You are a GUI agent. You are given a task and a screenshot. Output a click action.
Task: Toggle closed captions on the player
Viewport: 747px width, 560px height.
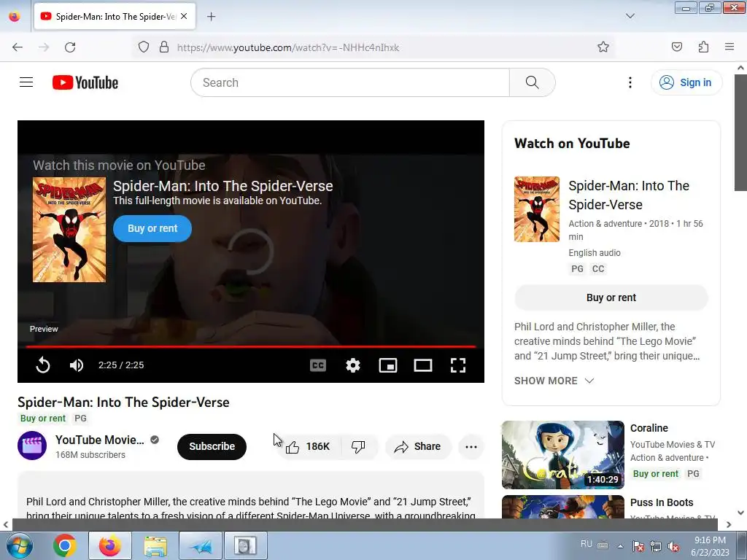coord(318,365)
